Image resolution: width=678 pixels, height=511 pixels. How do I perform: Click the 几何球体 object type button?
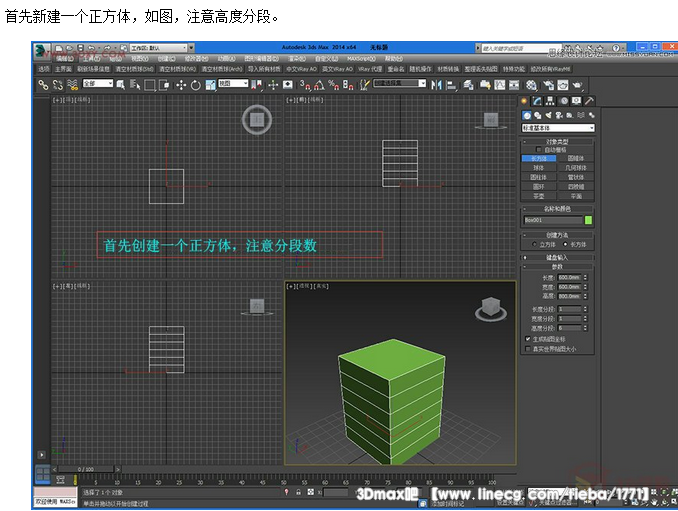[576, 167]
